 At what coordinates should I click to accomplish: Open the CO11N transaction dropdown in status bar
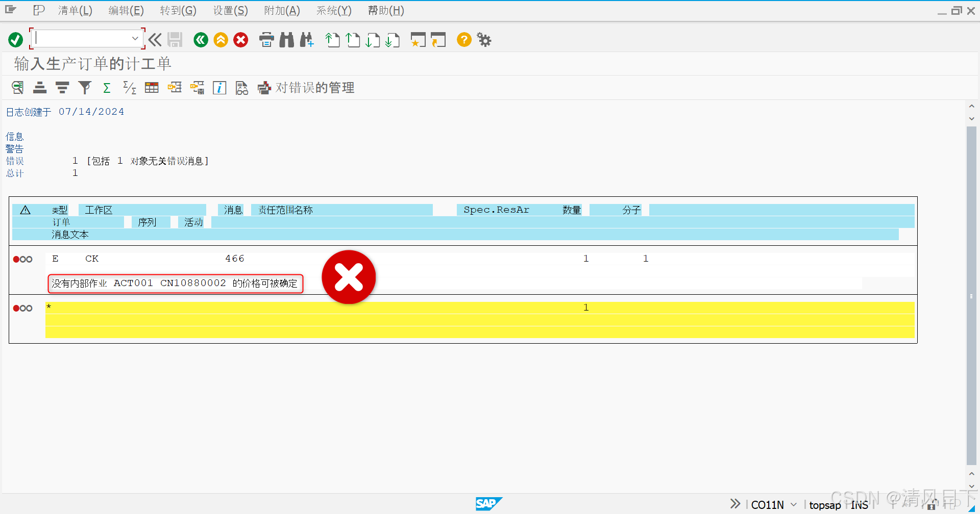tap(793, 504)
